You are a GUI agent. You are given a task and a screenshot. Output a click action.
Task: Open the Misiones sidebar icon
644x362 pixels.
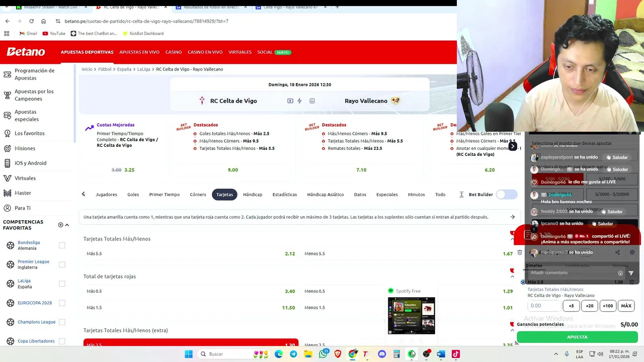(7, 148)
